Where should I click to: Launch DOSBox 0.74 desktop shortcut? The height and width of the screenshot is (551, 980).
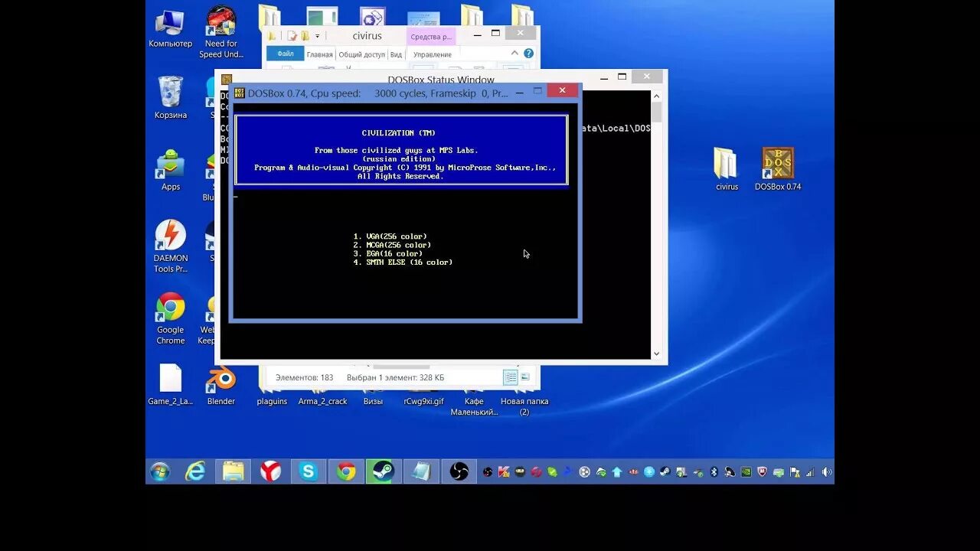[x=778, y=169]
